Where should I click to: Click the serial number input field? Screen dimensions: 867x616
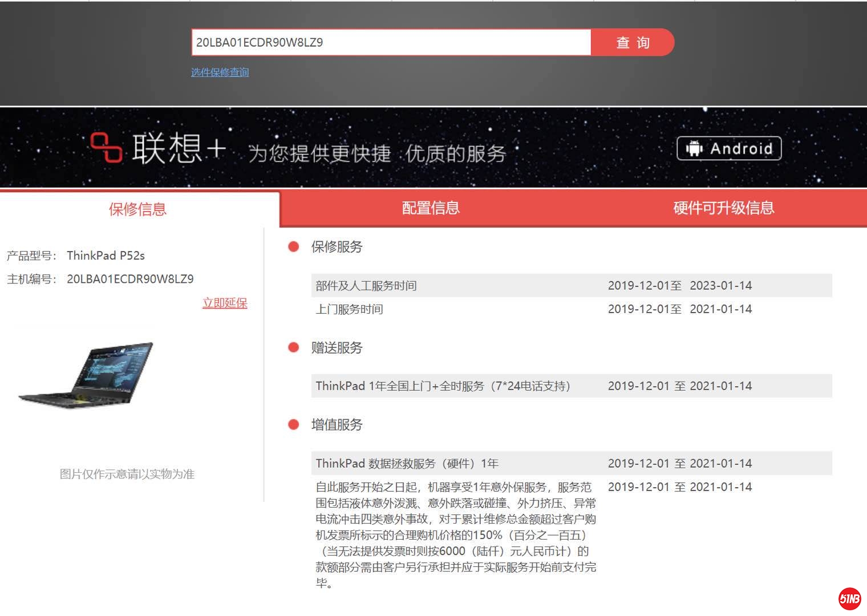tap(391, 42)
